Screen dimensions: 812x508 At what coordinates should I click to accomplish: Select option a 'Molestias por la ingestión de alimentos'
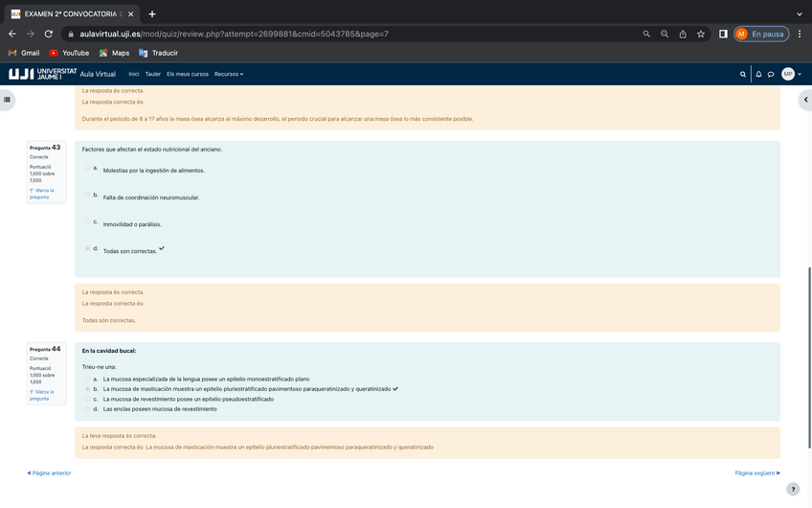[x=88, y=168]
